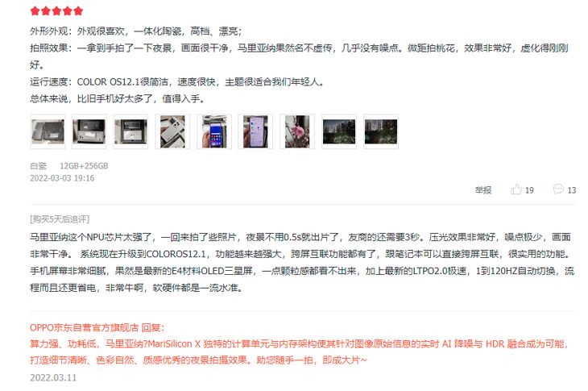The image size is (588, 391).
Task: Click the 购买5天后追评 follow-up label
Action: tap(60, 219)
